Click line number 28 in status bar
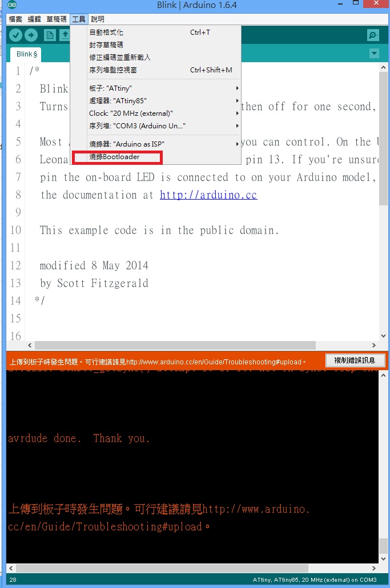390x588 pixels. [x=13, y=580]
